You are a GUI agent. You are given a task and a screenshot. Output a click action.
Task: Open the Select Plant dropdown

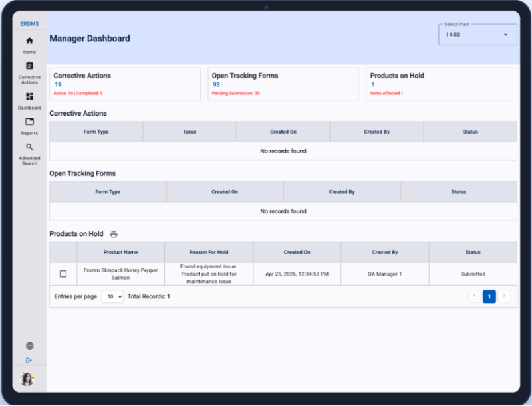click(x=477, y=35)
